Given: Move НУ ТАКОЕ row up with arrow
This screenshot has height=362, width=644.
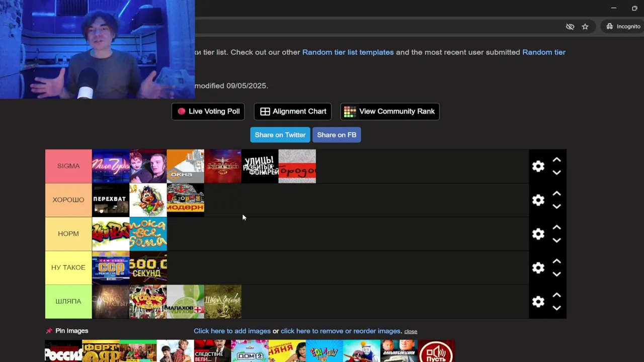Looking at the screenshot, I should point(556,261).
